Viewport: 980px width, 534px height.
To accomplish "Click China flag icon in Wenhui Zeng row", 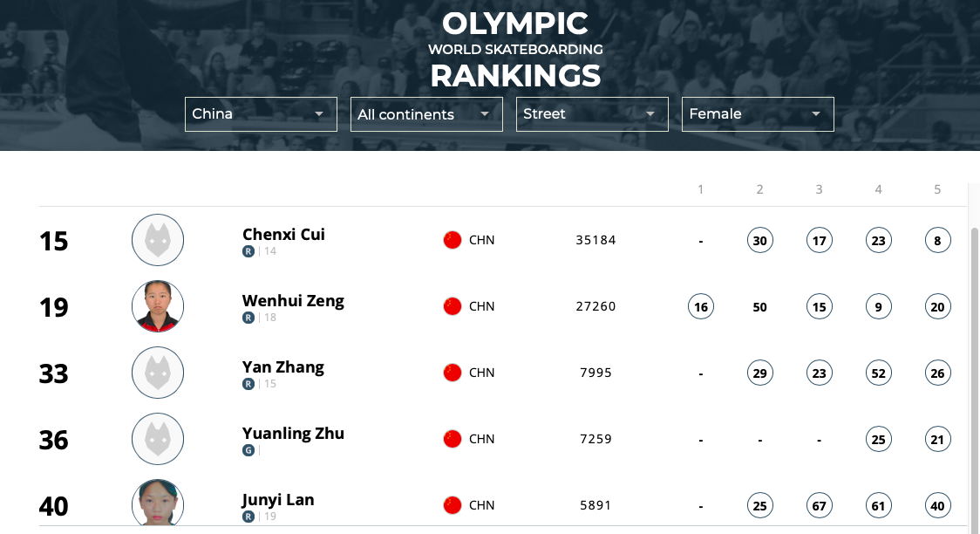I will pos(453,306).
